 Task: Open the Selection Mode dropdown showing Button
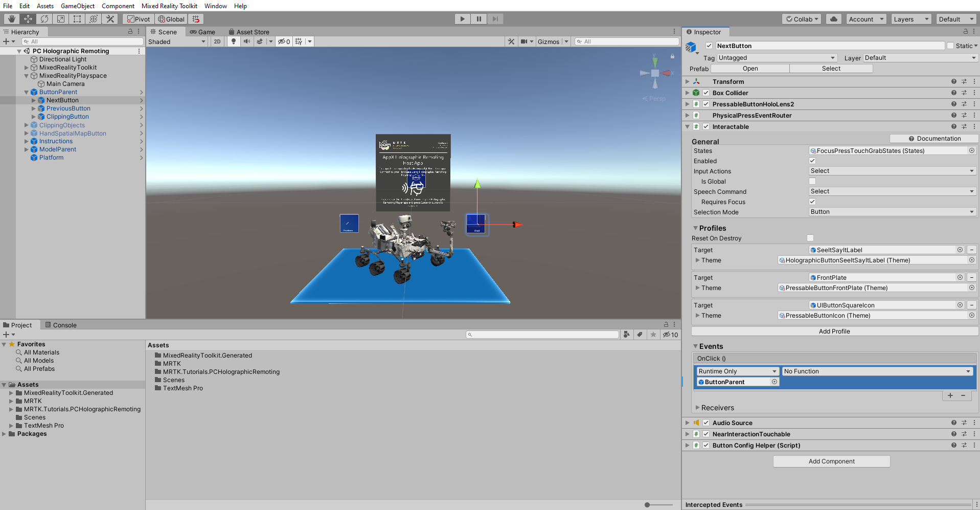pos(892,212)
